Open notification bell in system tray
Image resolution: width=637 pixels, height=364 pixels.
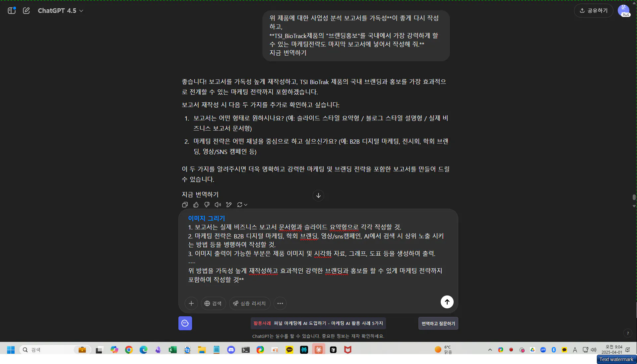(628, 350)
